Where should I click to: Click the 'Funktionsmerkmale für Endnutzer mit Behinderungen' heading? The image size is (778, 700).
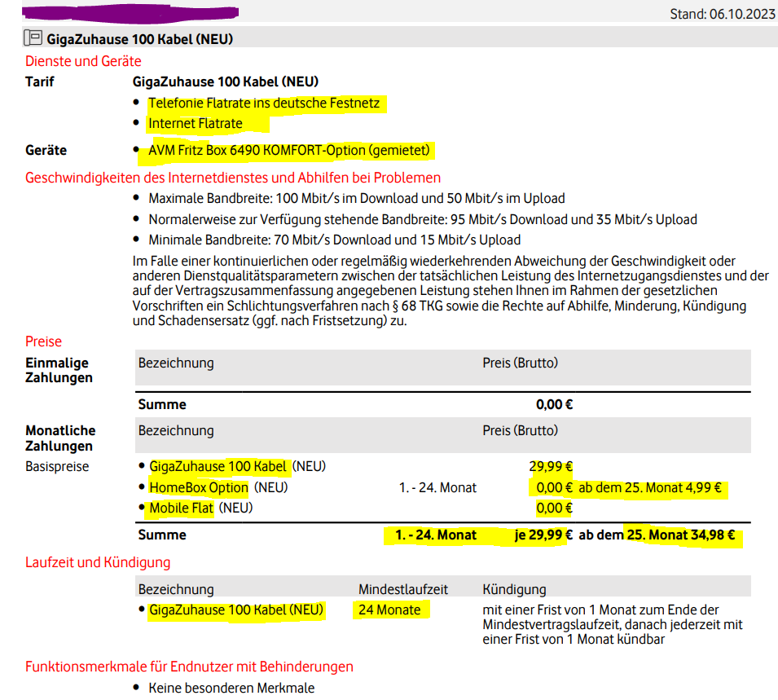pos(189,667)
